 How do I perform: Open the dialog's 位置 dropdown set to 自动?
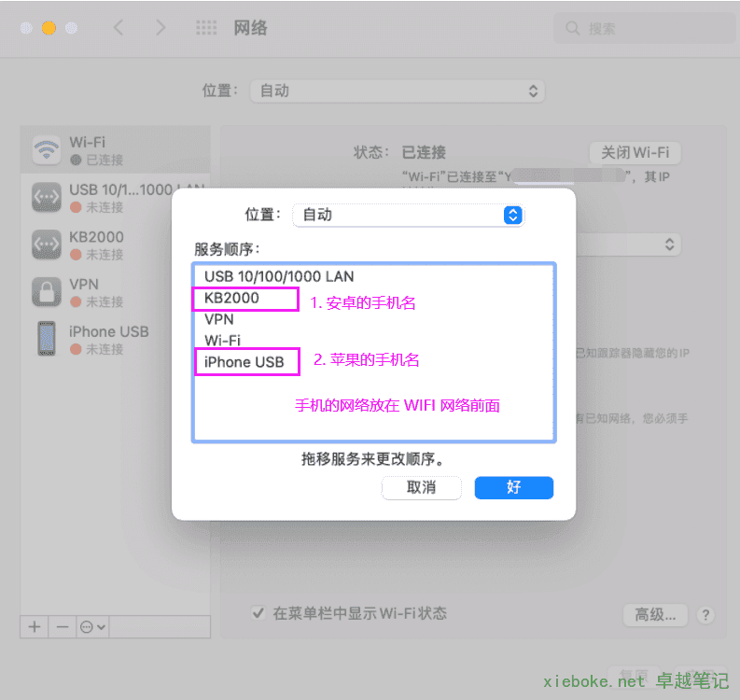409,215
